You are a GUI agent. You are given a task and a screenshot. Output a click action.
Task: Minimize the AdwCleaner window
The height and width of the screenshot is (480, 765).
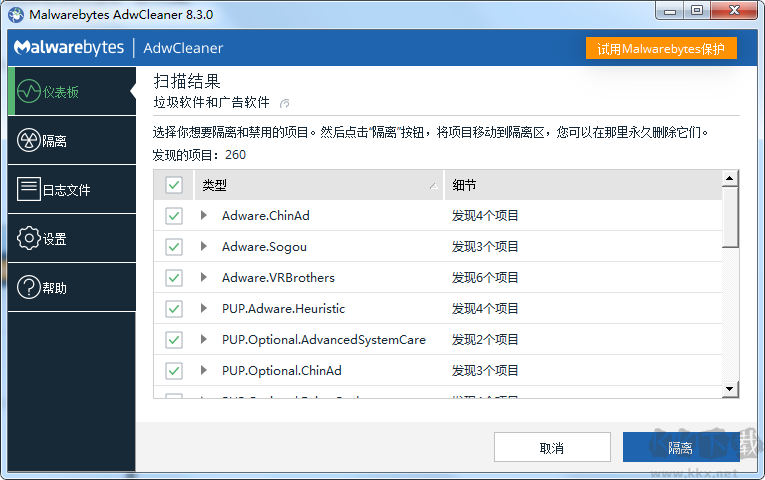669,10
